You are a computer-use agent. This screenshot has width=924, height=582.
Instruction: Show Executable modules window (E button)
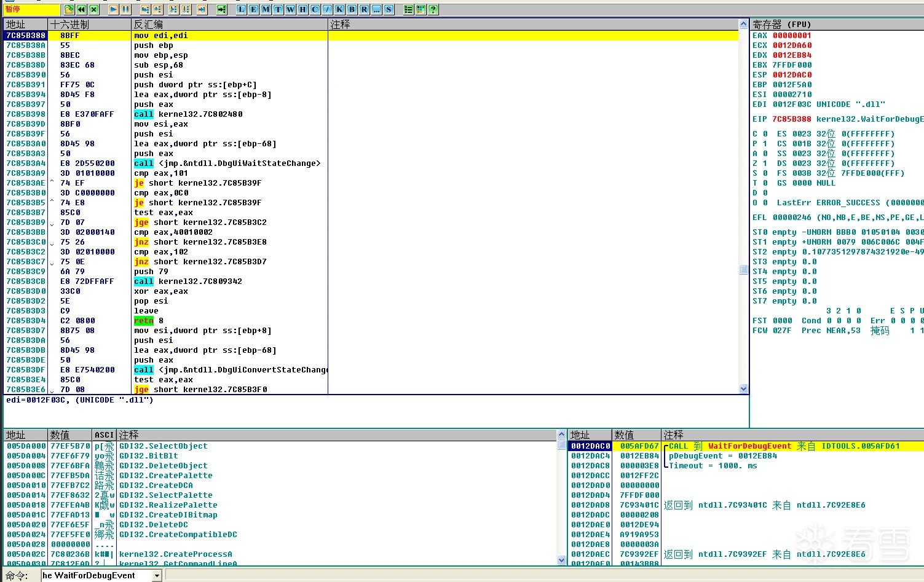click(254, 9)
